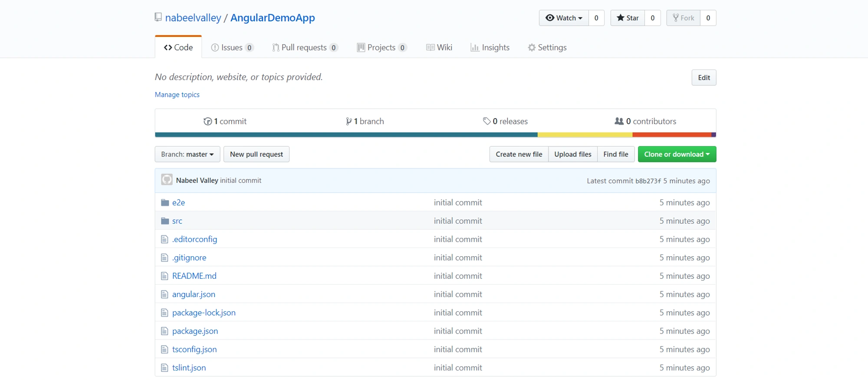Click the fork count next to Fork
This screenshot has width=868, height=380.
(x=708, y=18)
